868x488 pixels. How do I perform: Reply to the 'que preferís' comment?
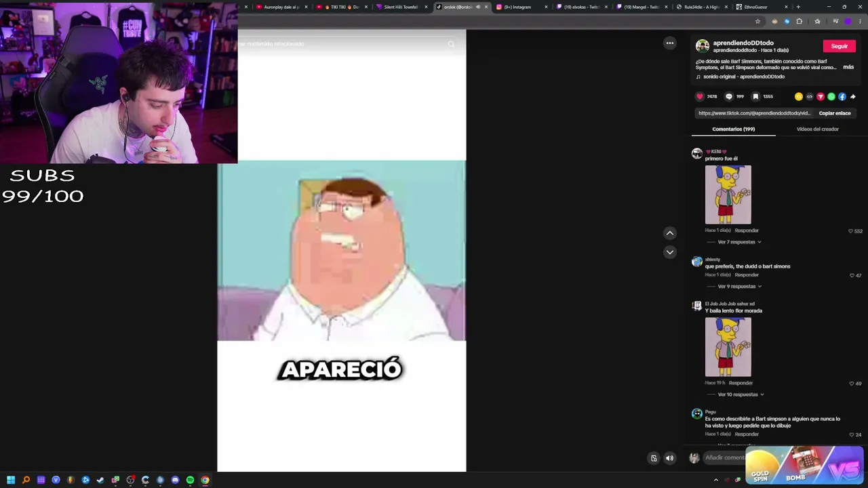tap(747, 274)
